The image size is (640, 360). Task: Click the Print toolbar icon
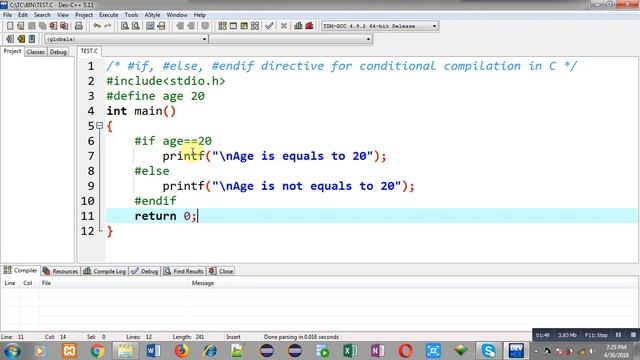click(79, 26)
